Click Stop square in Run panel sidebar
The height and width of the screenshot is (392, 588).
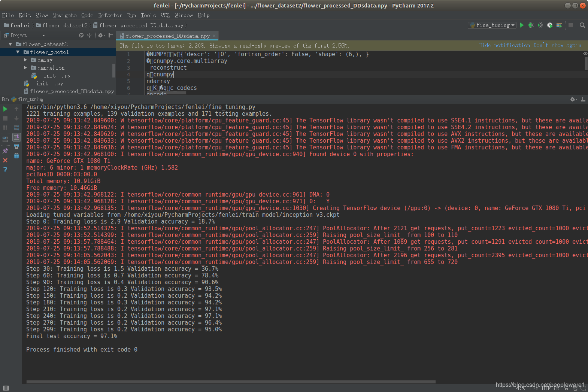[x=5, y=118]
